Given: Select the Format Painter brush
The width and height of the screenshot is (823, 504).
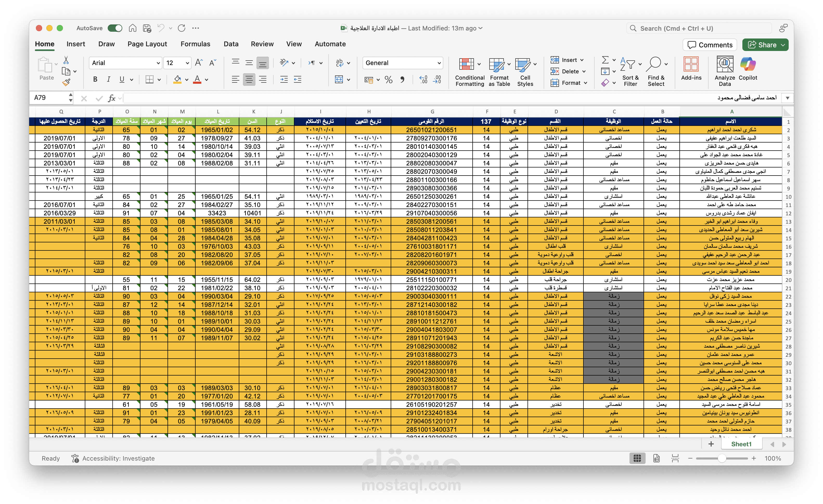Looking at the screenshot, I should coord(66,82).
